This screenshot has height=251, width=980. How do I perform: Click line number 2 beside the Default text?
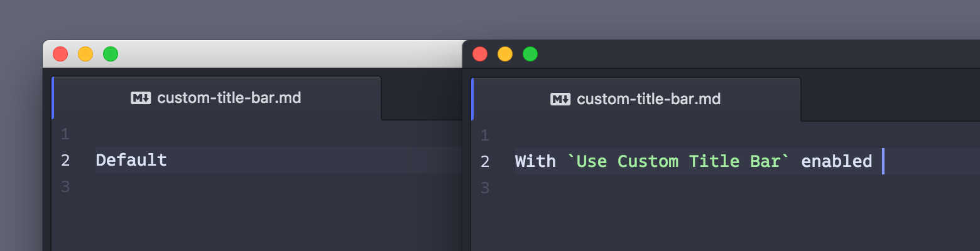[65, 161]
